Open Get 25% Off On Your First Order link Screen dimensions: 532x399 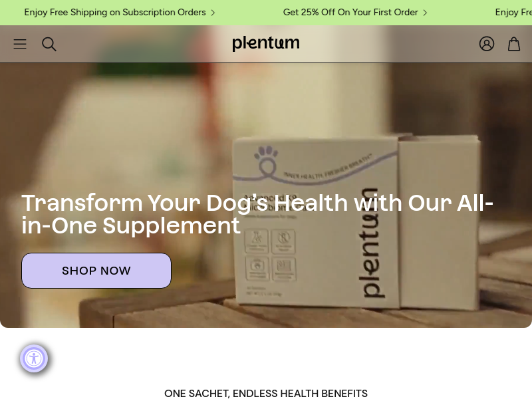coord(350,13)
